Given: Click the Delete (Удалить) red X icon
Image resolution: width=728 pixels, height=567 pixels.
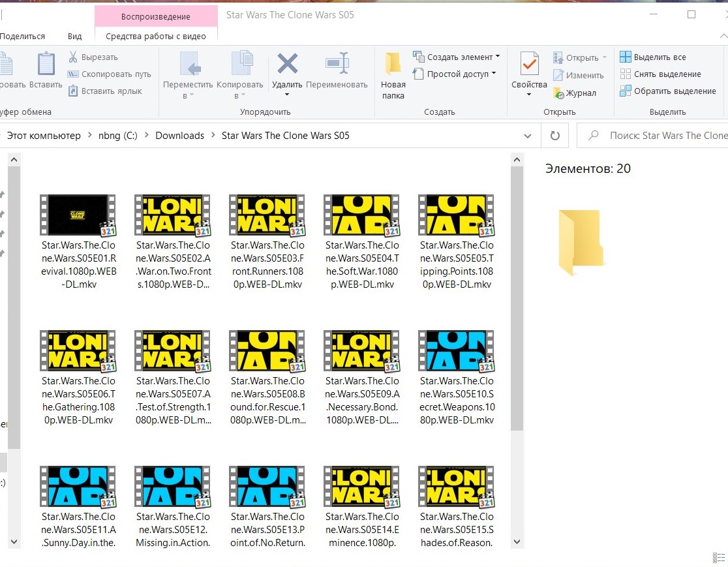Looking at the screenshot, I should point(288,64).
